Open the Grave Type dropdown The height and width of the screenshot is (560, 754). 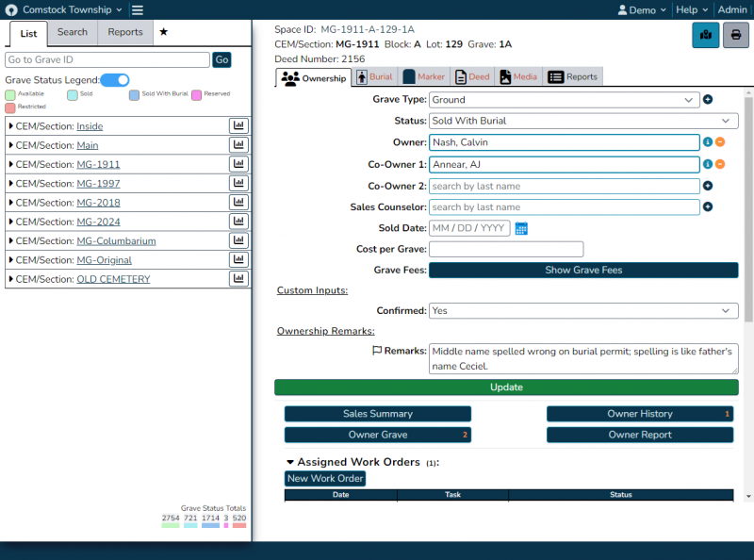tap(564, 100)
